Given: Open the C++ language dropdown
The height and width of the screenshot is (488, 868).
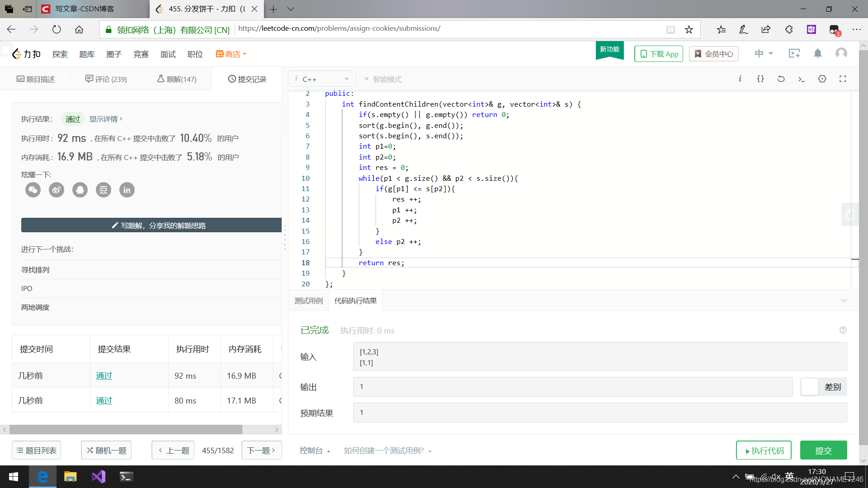Looking at the screenshot, I should pos(322,79).
